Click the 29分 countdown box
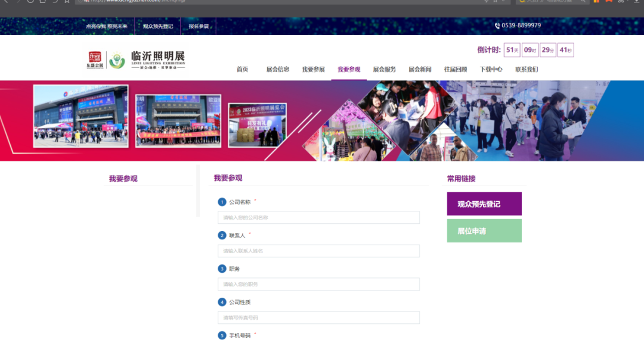This screenshot has height=340, width=644. coord(548,50)
